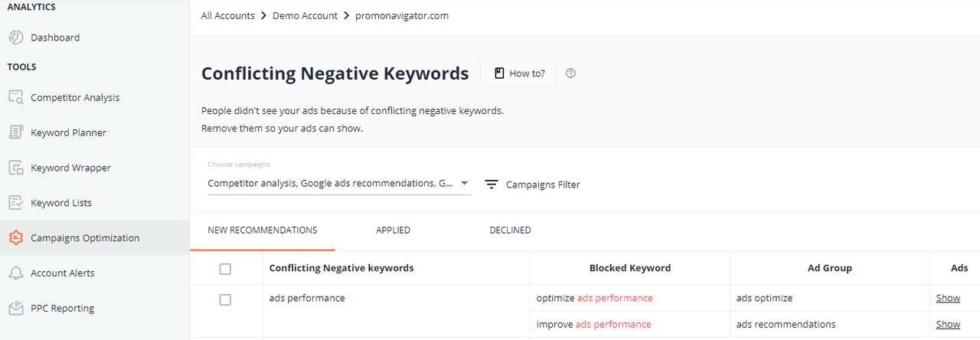Open the Campaigns Filter

click(532, 185)
